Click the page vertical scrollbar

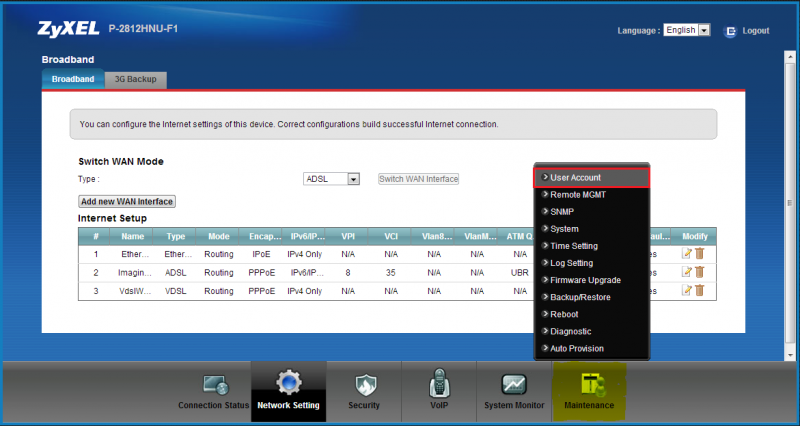790,205
